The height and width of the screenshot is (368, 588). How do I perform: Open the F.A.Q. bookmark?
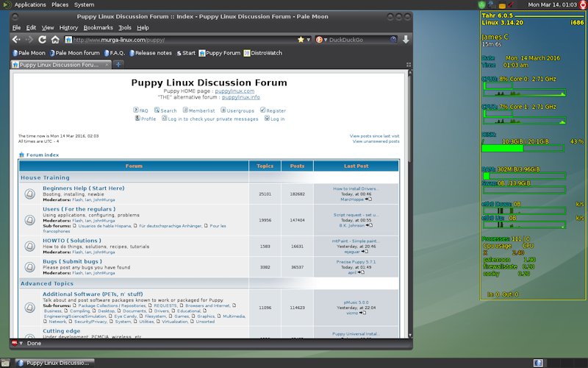click(115, 53)
